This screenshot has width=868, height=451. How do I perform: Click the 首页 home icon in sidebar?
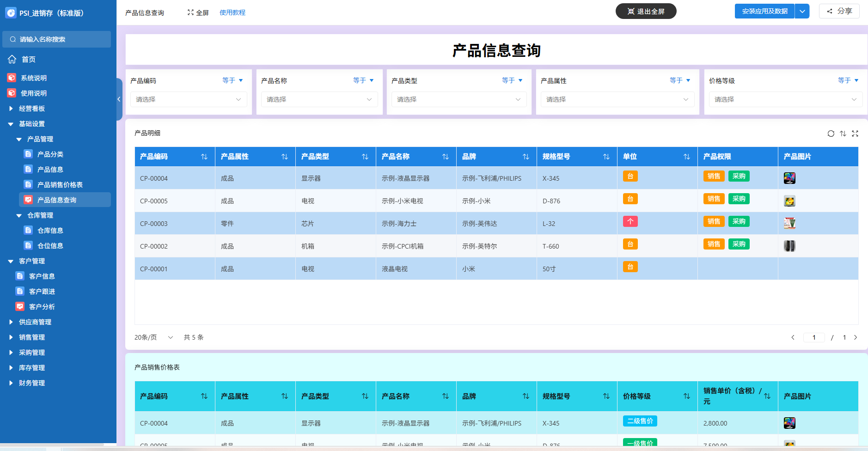(12, 59)
